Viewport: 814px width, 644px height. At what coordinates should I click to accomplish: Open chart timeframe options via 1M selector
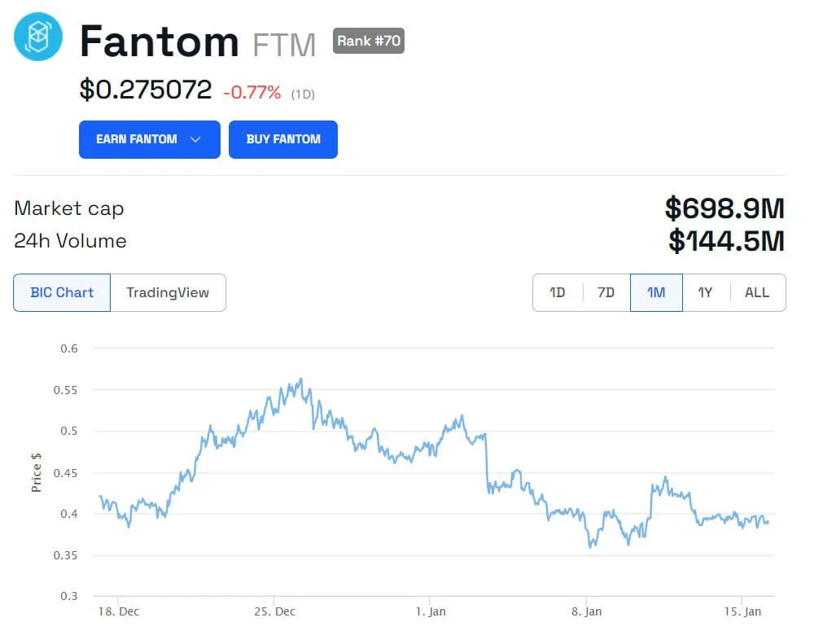pyautogui.click(x=656, y=292)
